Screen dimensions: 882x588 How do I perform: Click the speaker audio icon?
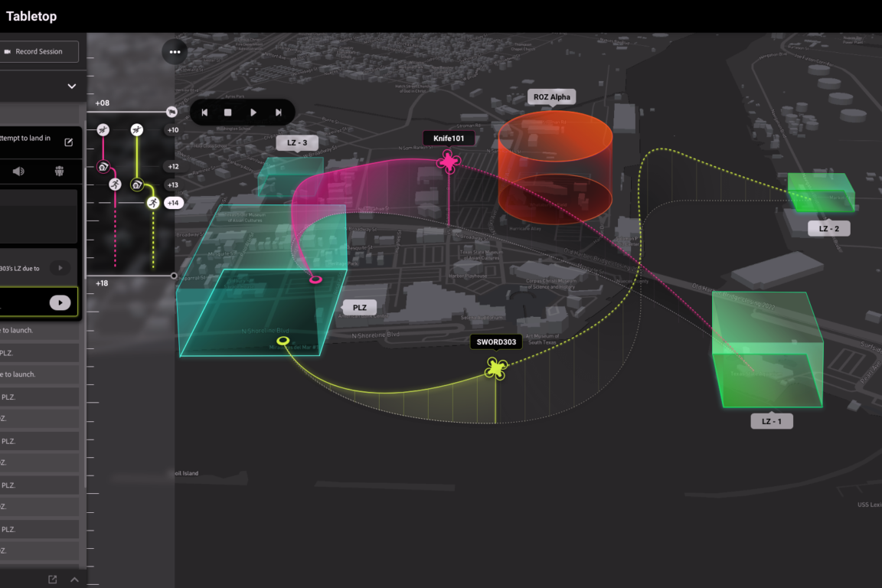pos(18,171)
